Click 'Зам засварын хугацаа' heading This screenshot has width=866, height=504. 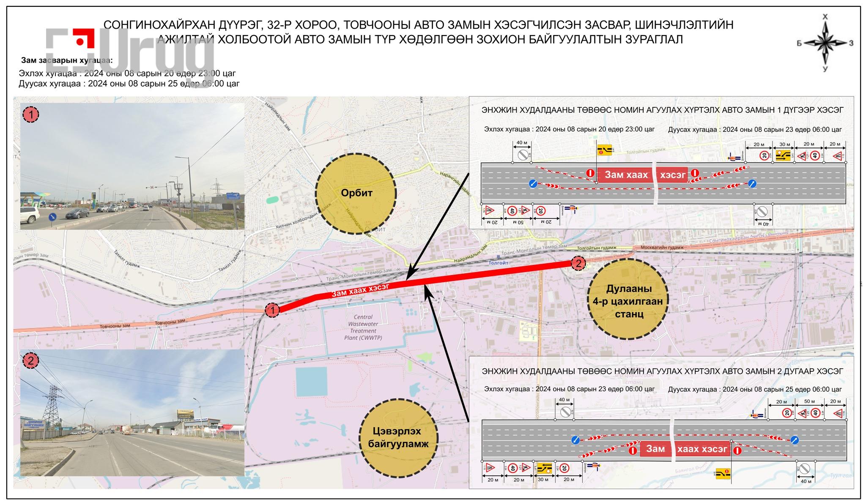point(67,60)
